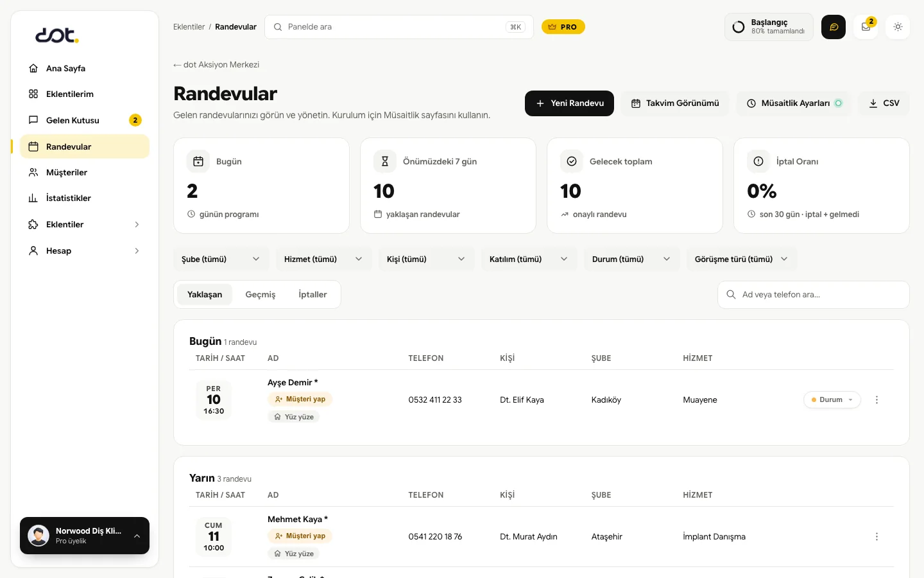The width and height of the screenshot is (924, 578).
Task: Click Eklentiler breadcrumb link
Action: [x=189, y=27]
